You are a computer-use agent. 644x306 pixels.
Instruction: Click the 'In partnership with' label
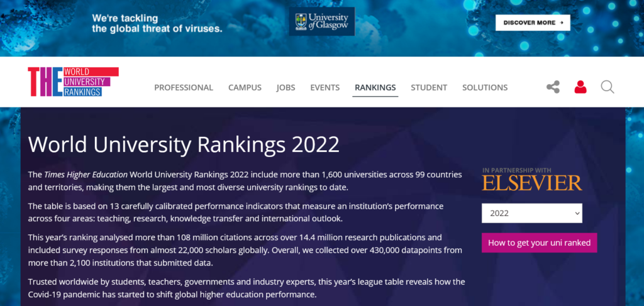[517, 170]
